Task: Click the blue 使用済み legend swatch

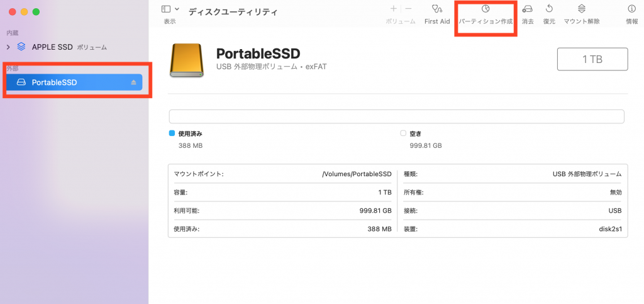Action: [172, 133]
